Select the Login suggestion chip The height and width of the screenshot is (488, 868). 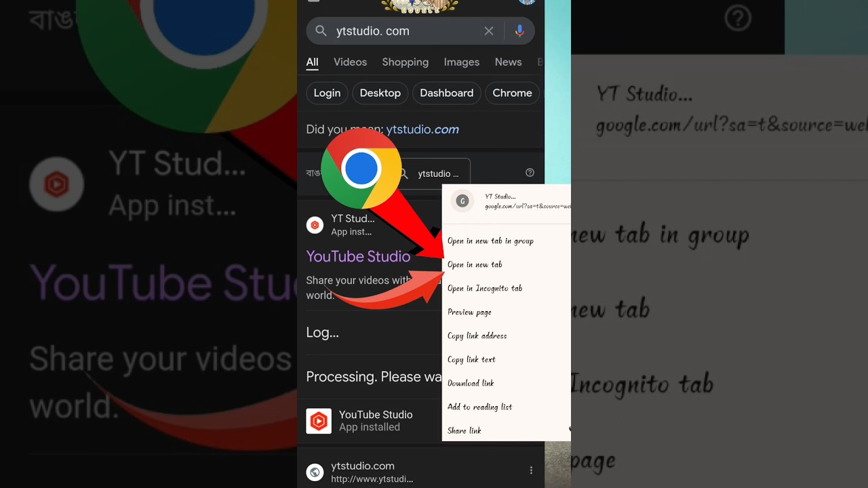[x=327, y=93]
